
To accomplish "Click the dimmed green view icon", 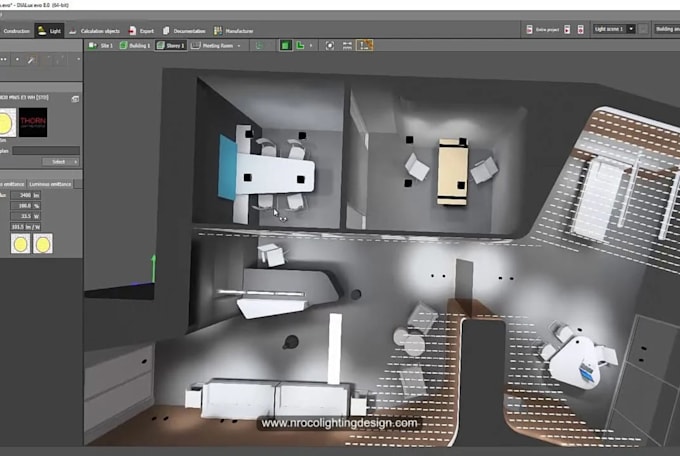I will [x=259, y=46].
